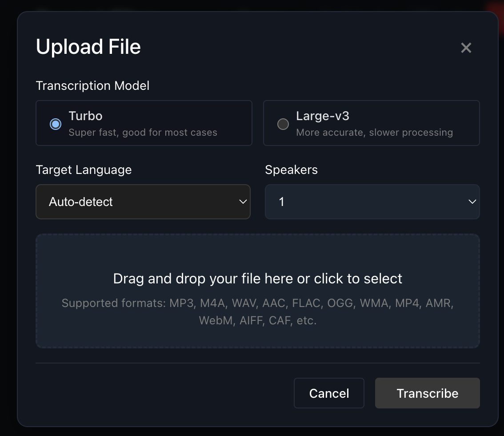Open the Auto-detect language dropdown
Viewport: 504px width, 436px height.
(143, 202)
